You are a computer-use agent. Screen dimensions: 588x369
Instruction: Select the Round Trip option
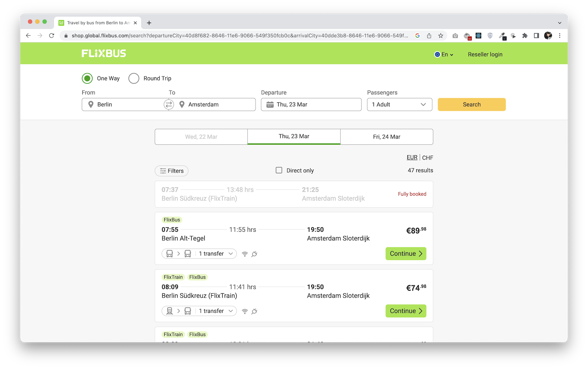click(134, 78)
